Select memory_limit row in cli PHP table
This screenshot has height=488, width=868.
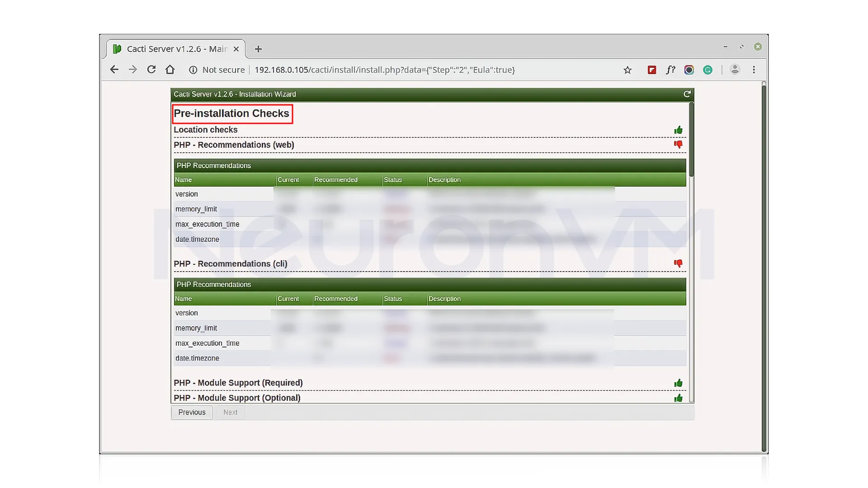pyautogui.click(x=430, y=328)
